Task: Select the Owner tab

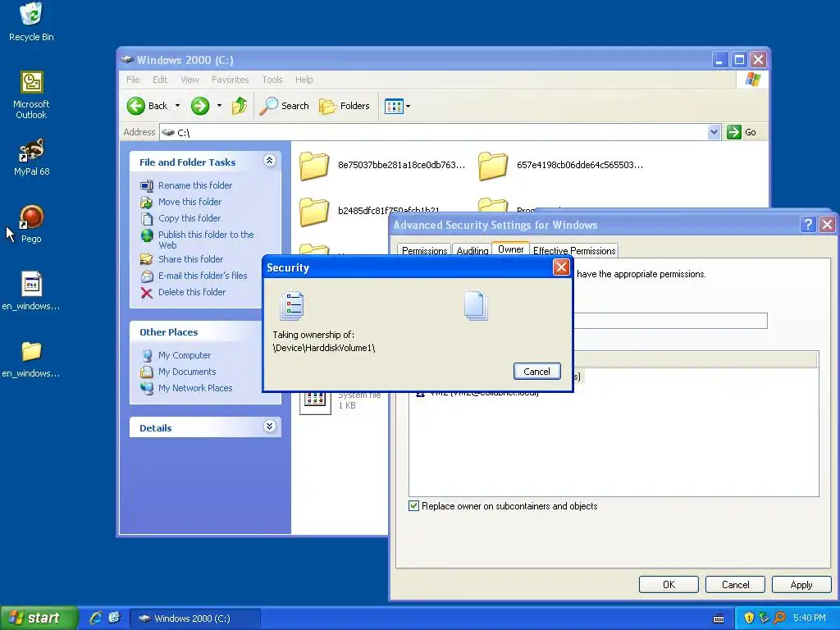Action: 510,249
